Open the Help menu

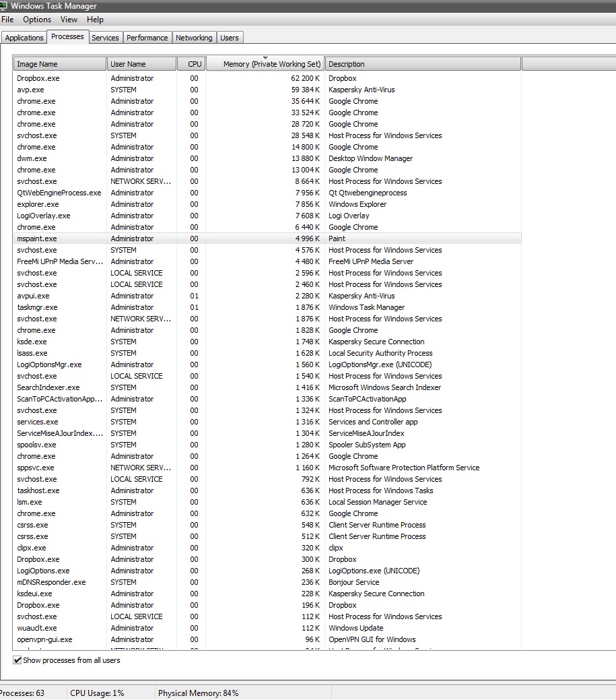click(x=95, y=20)
